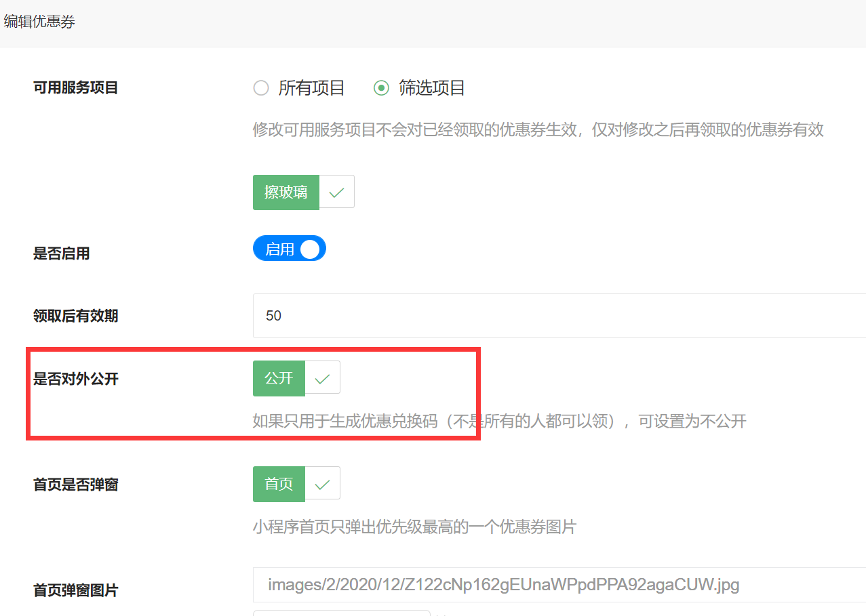The width and height of the screenshot is (866, 616).
Task: Switch off the 启用 toggle
Action: point(290,249)
